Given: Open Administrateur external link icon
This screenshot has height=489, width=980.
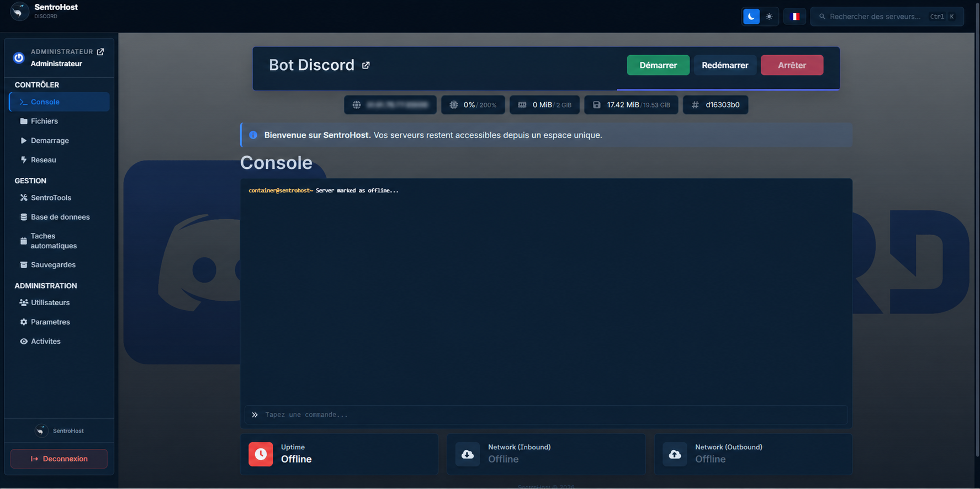Looking at the screenshot, I should 100,52.
